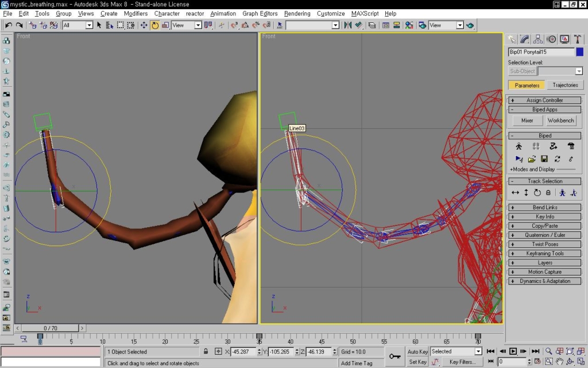
Task: Open the Create command panel tab
Action: click(512, 39)
